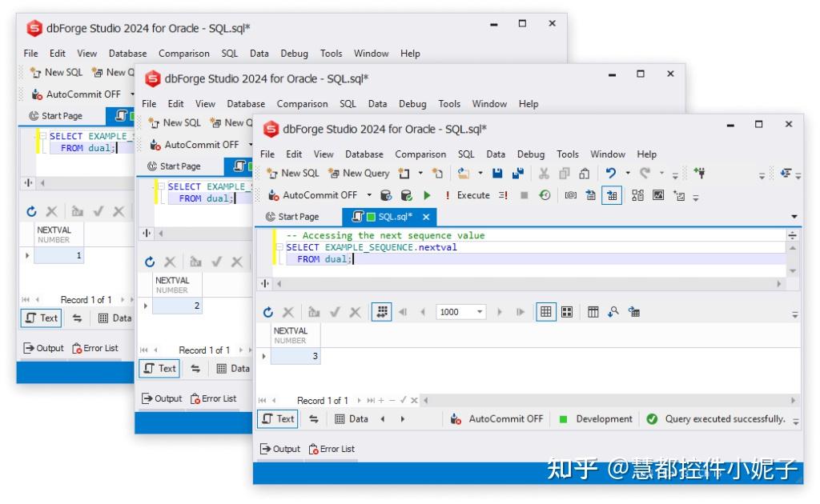The image size is (820, 504).
Task: Toggle the Data view button in front window
Action: point(352,419)
